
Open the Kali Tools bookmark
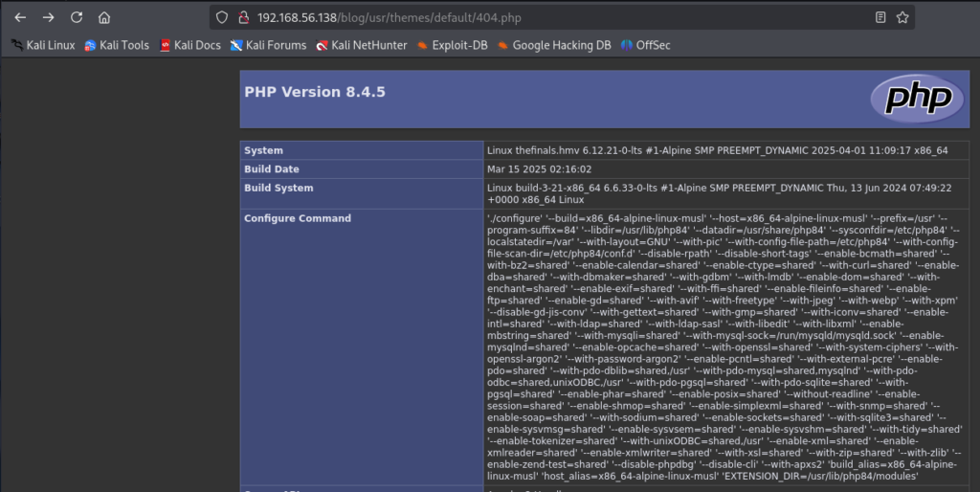coord(117,45)
